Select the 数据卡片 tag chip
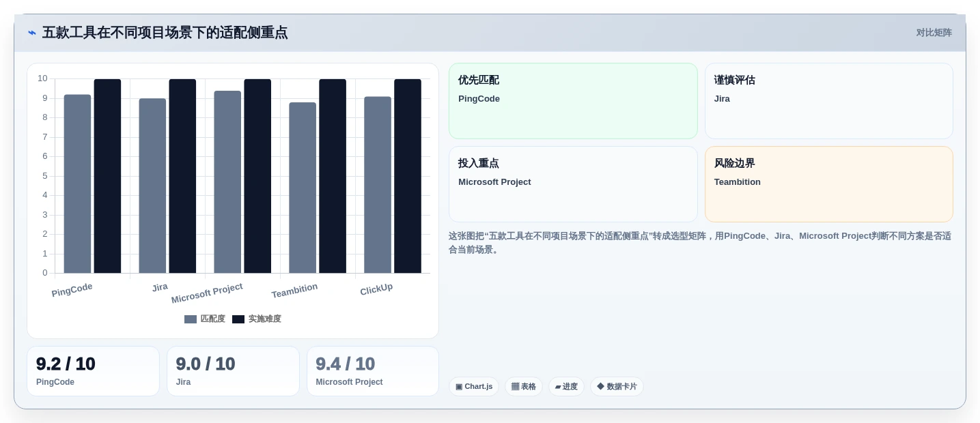The image size is (980, 423). 617,387
